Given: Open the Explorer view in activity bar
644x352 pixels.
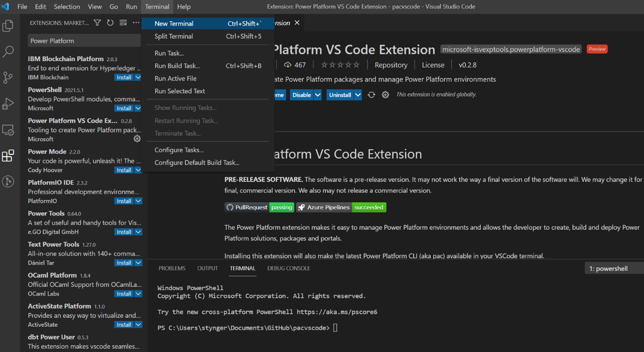Looking at the screenshot, I should [x=8, y=26].
